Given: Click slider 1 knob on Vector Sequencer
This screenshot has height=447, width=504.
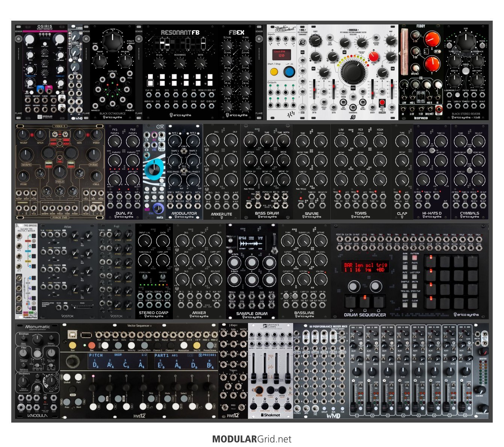Looking at the screenshot, I should click(92, 388).
